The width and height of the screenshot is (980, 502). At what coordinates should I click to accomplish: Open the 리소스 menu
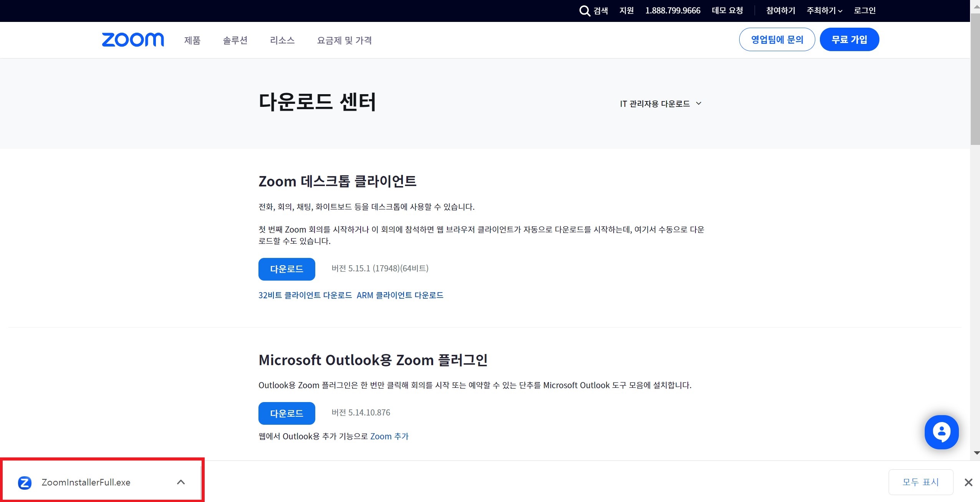282,40
